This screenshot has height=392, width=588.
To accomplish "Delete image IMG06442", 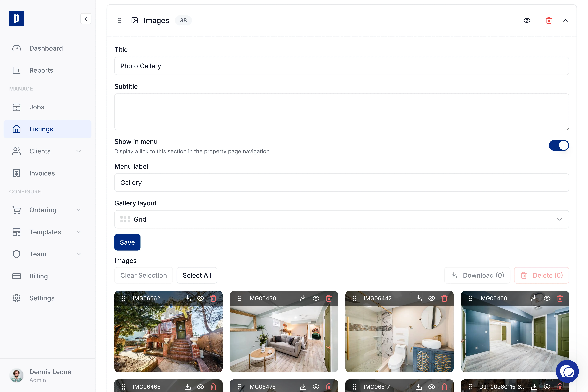I will [x=444, y=298].
